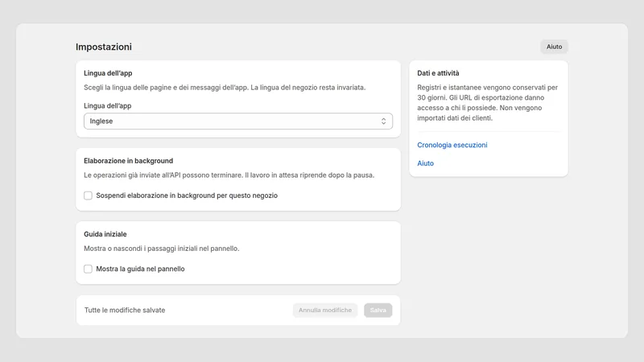Open the Lingua dell'app dropdown showing Inglese

click(238, 121)
